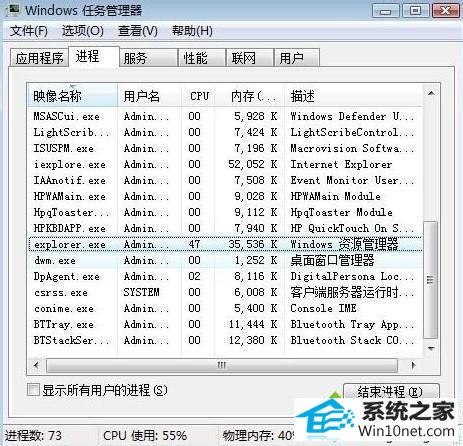Click the vertical scrollbar thumb
Viewport: 463px width, 446px height.
click(431, 280)
